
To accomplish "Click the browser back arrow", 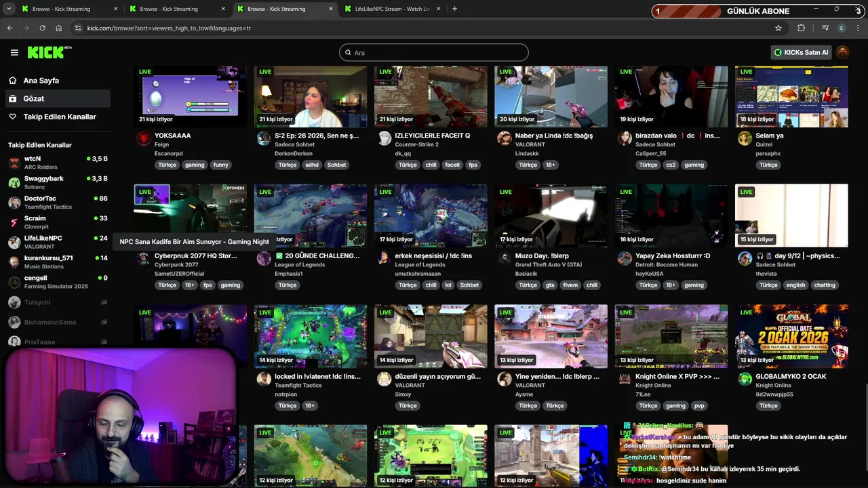I will coord(9,28).
